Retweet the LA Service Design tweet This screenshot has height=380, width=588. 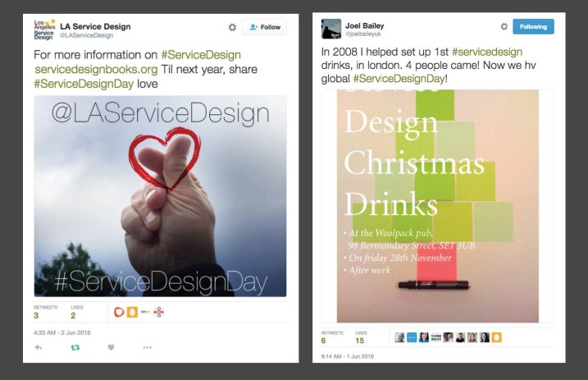(75, 347)
